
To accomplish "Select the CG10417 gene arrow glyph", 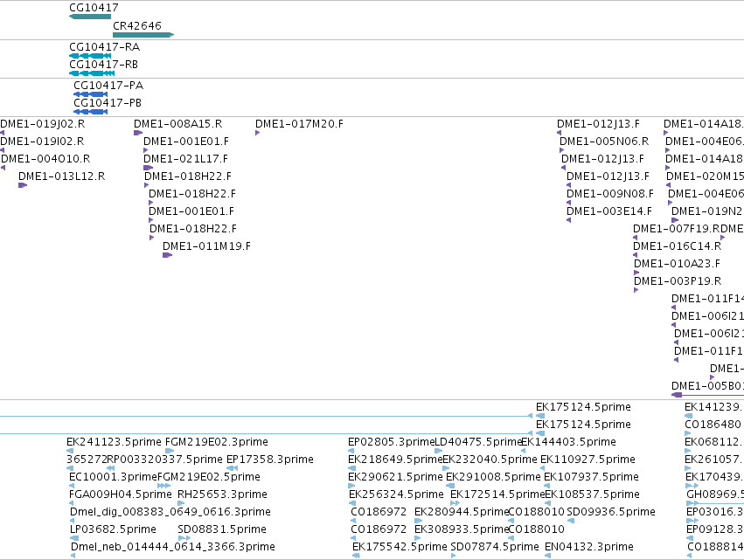I will coord(90,17).
